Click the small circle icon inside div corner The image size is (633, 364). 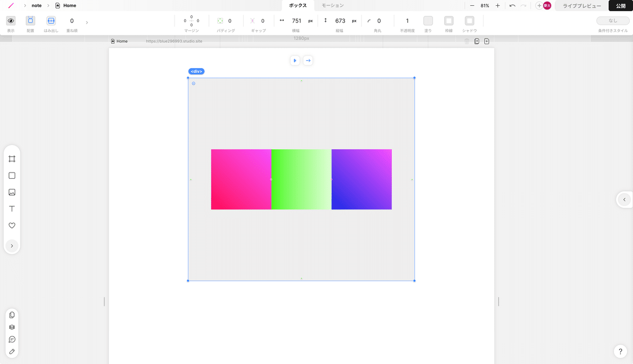194,83
